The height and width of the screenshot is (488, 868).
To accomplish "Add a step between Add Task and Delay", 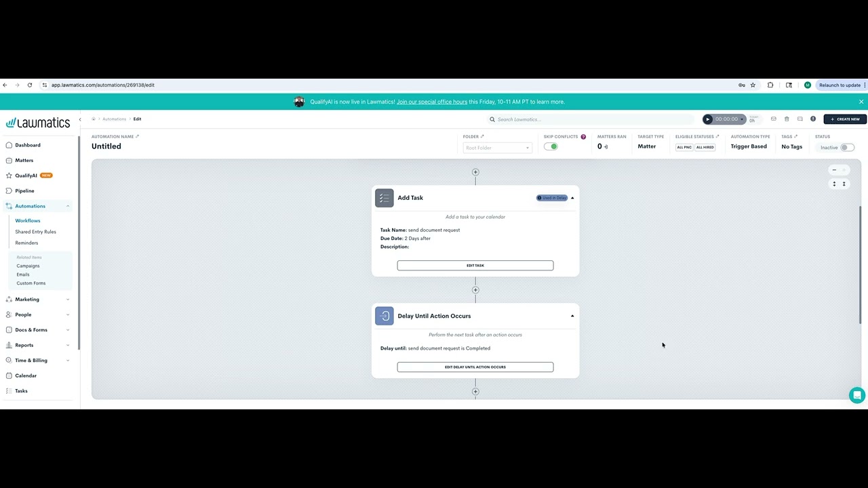I will coord(475,290).
